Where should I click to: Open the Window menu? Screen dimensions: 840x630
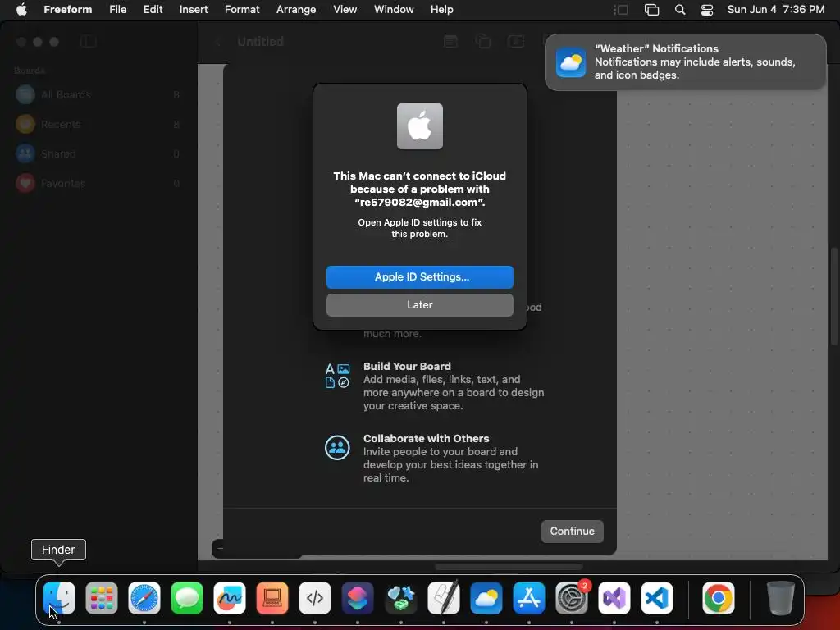click(394, 10)
